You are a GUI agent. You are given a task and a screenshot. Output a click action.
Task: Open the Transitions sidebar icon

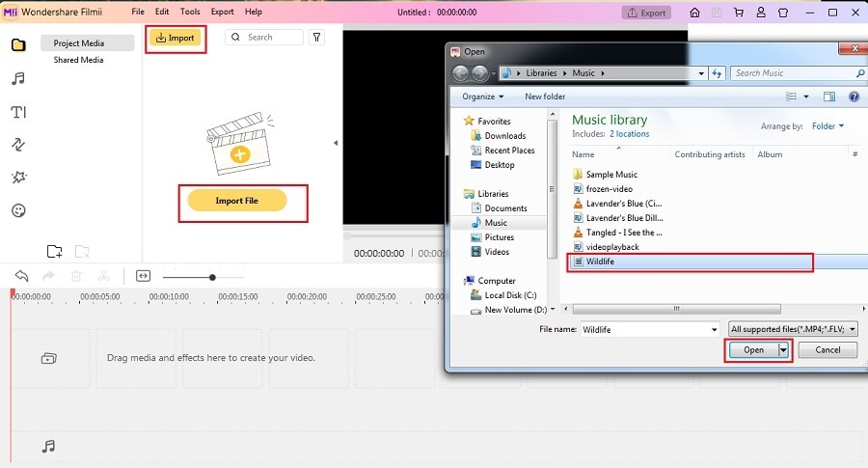tap(18, 145)
